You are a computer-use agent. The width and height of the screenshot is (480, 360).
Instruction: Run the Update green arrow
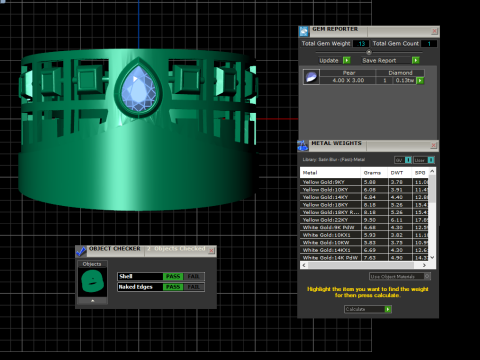click(x=347, y=60)
